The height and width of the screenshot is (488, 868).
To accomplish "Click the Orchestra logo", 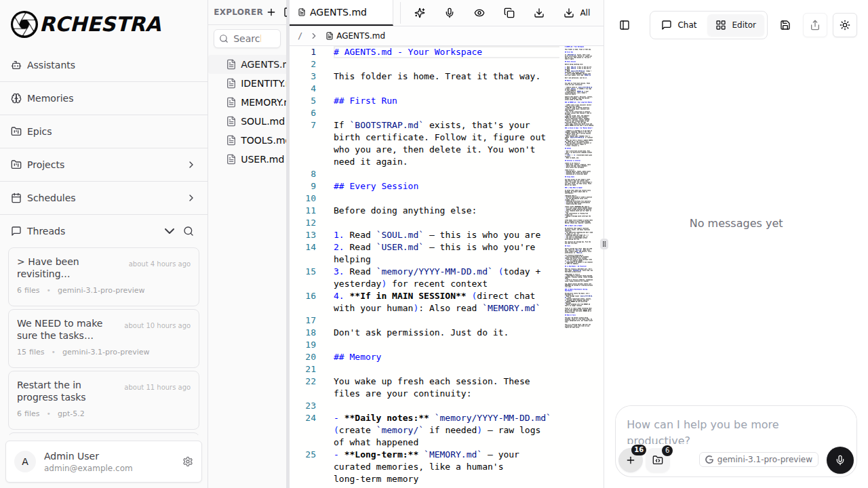I will pos(86,24).
